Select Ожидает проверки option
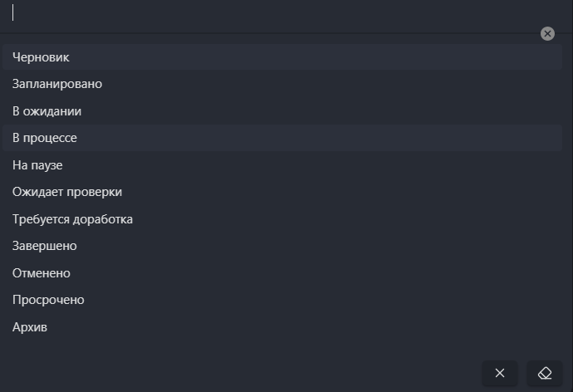573x392 pixels. pos(67,192)
